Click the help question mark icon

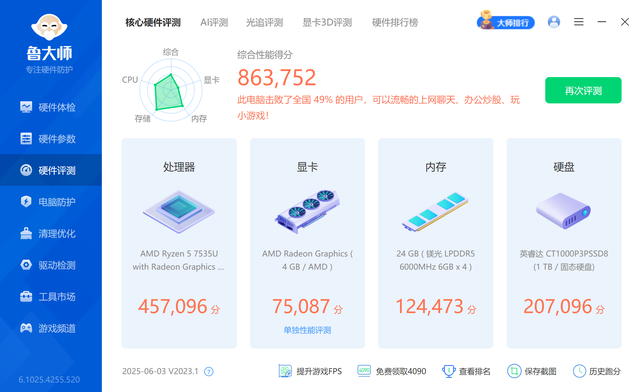tap(209, 372)
